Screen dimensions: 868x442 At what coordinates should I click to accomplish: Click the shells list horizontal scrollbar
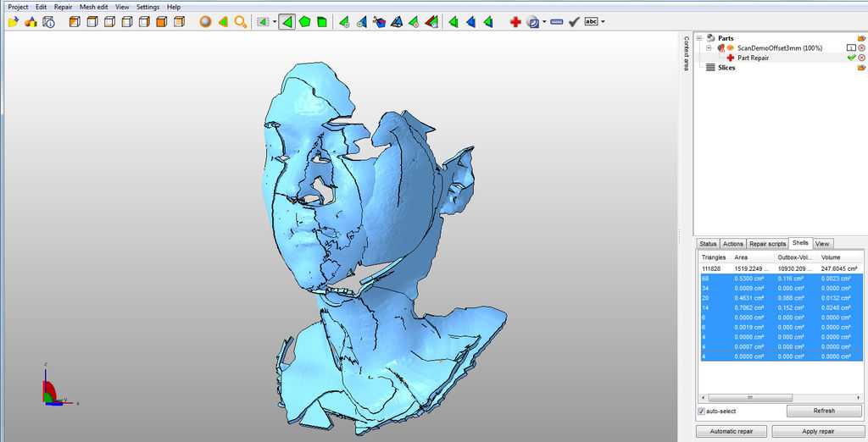pos(746,397)
